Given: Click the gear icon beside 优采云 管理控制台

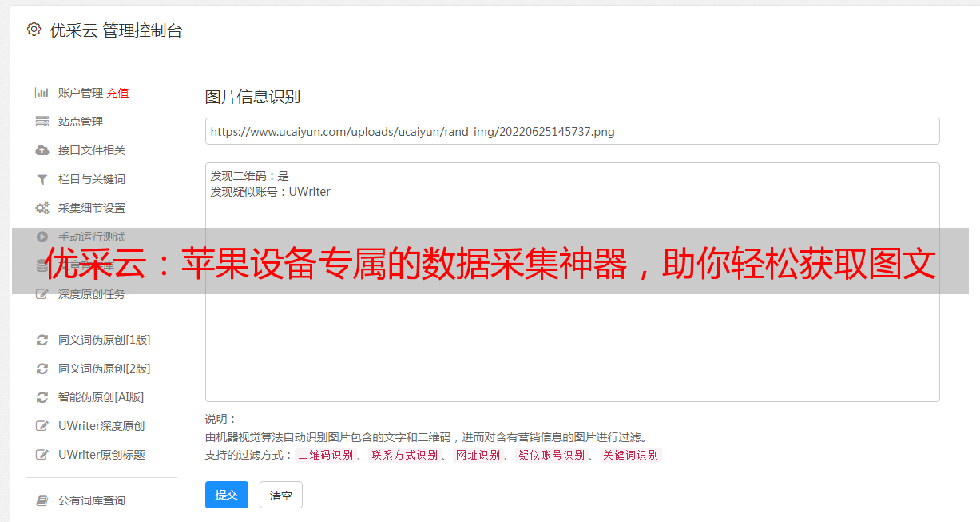Looking at the screenshot, I should point(34,30).
